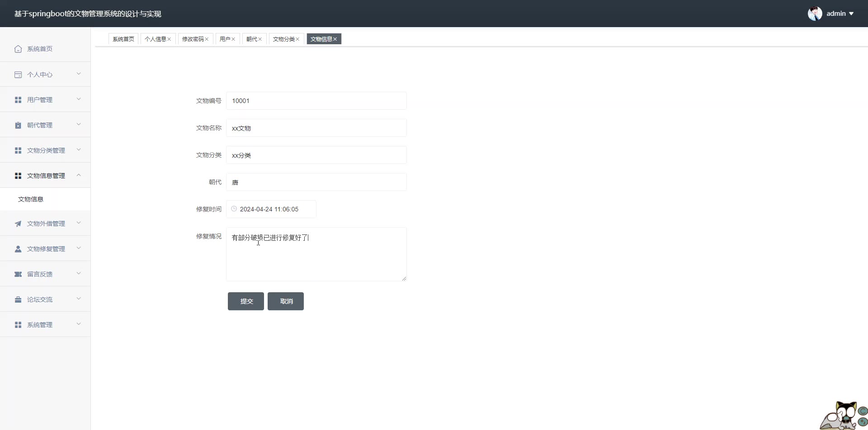Expand the 文物修复管理 menu chevron
The width and height of the screenshot is (868, 430).
point(79,248)
